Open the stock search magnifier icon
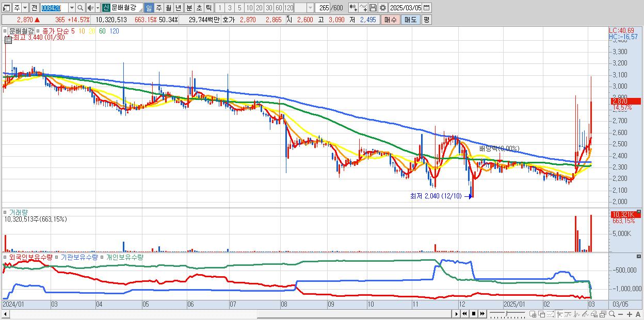Viewport: 644px width, 320px height. pos(81,8)
